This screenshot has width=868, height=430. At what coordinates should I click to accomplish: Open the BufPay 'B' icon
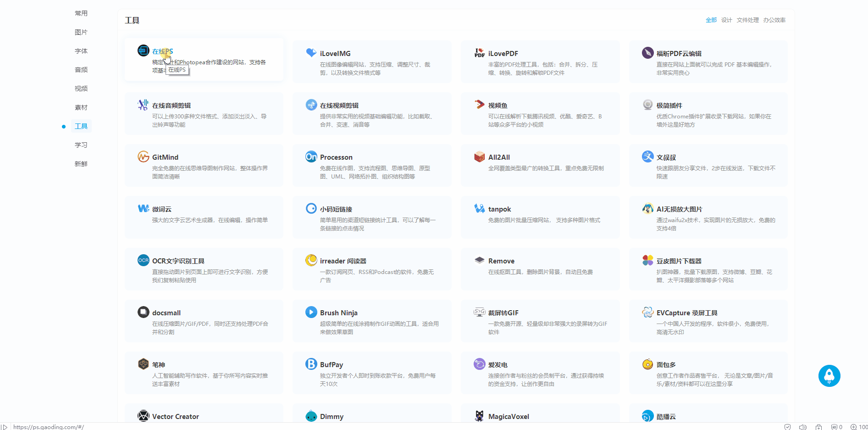311,364
